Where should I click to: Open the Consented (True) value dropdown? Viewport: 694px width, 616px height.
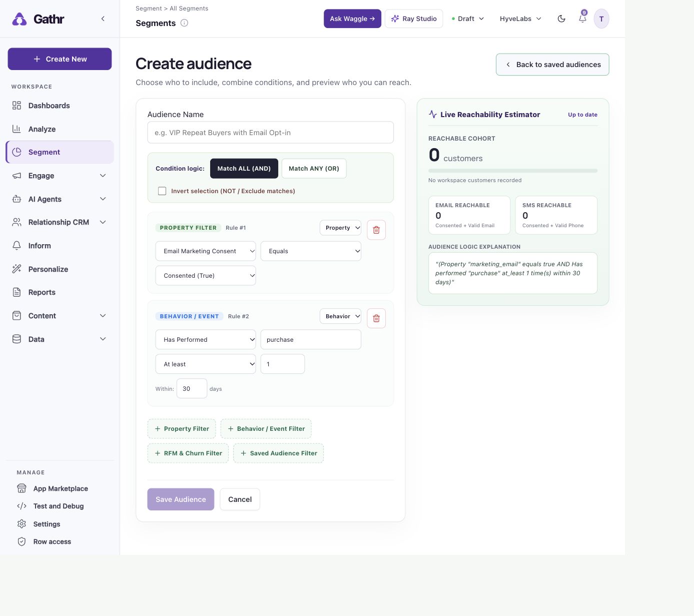tap(206, 276)
